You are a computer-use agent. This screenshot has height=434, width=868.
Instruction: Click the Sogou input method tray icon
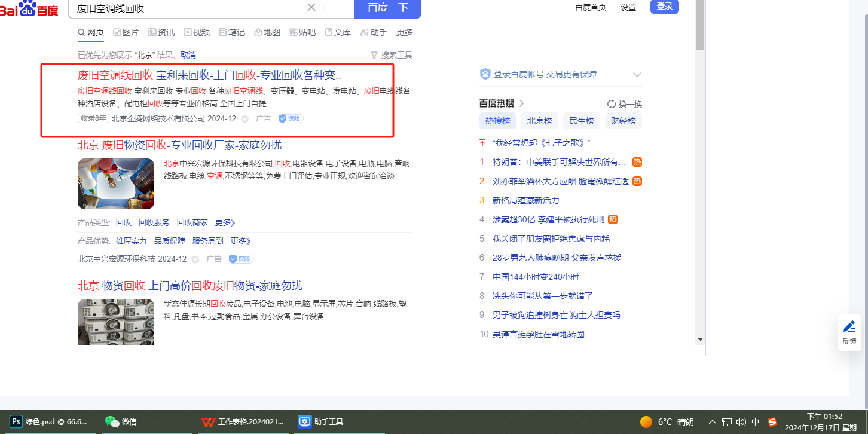tap(772, 422)
